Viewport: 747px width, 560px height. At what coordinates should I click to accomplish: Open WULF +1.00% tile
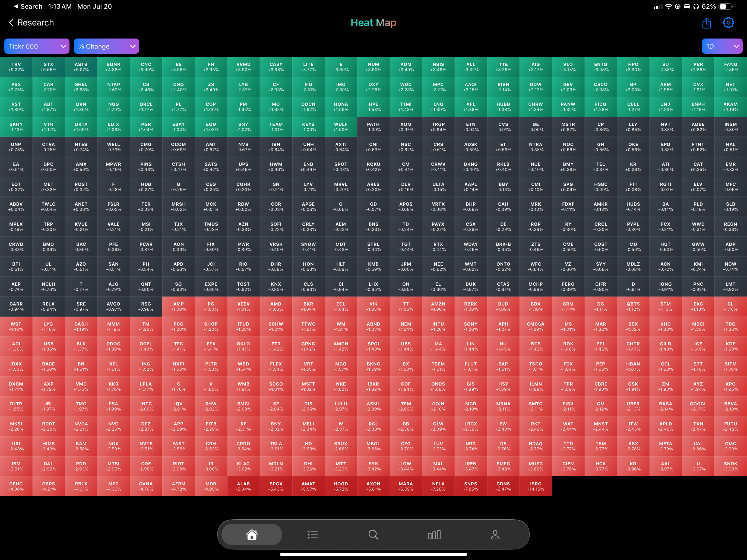(341, 127)
